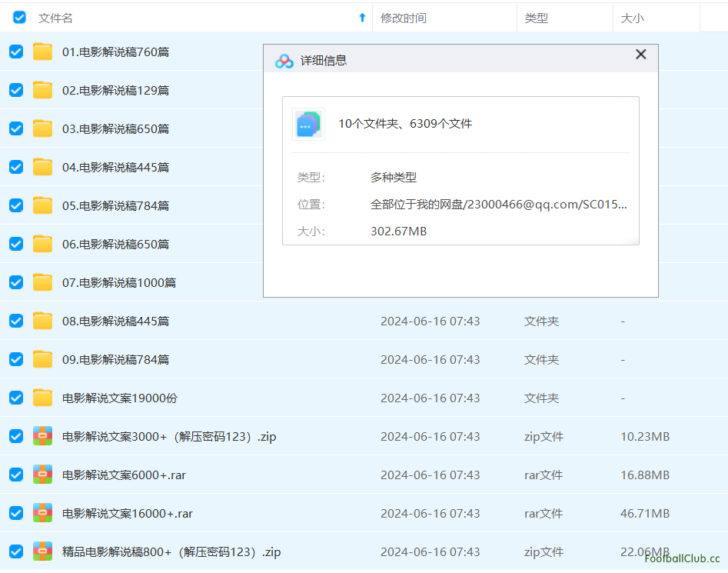Uncheck the checkbox beside 09.电影解说稿784篇
728x573 pixels.
15,359
